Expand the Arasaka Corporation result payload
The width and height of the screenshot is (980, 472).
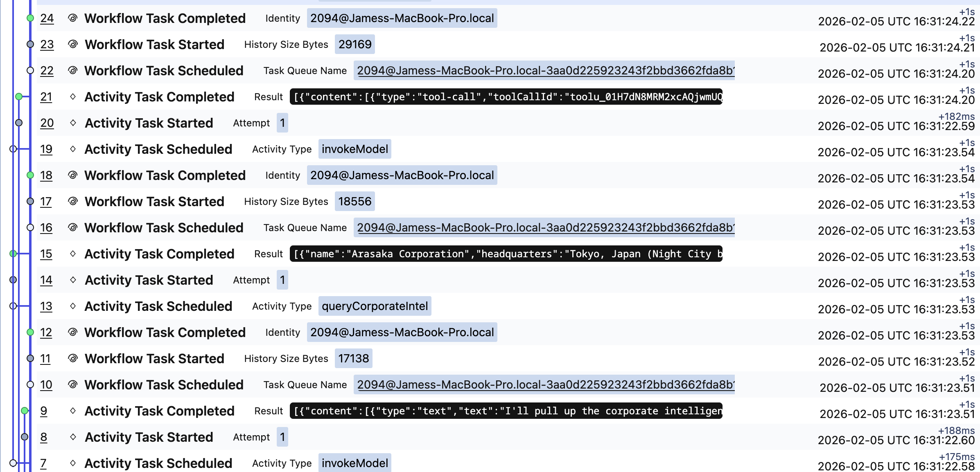[x=506, y=254]
